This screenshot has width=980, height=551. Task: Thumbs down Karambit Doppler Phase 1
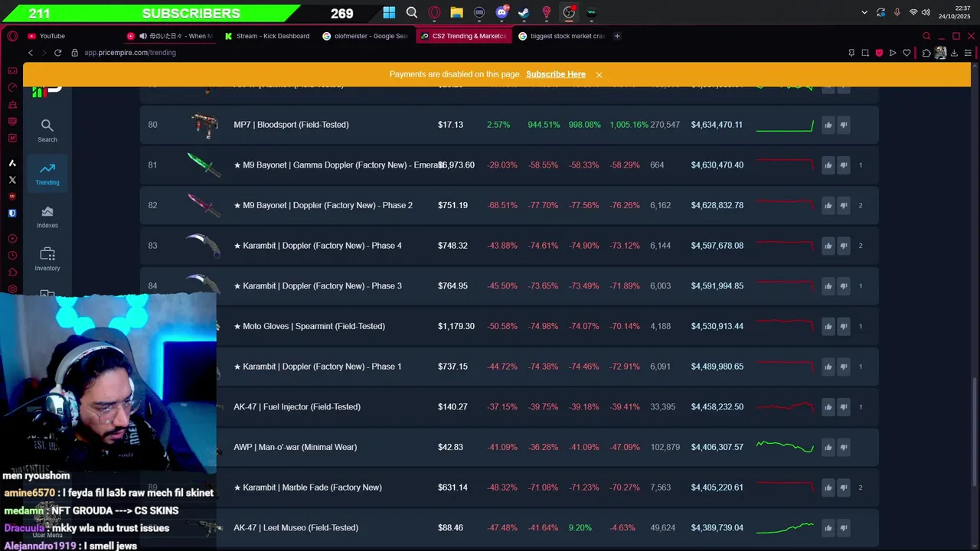pos(844,367)
